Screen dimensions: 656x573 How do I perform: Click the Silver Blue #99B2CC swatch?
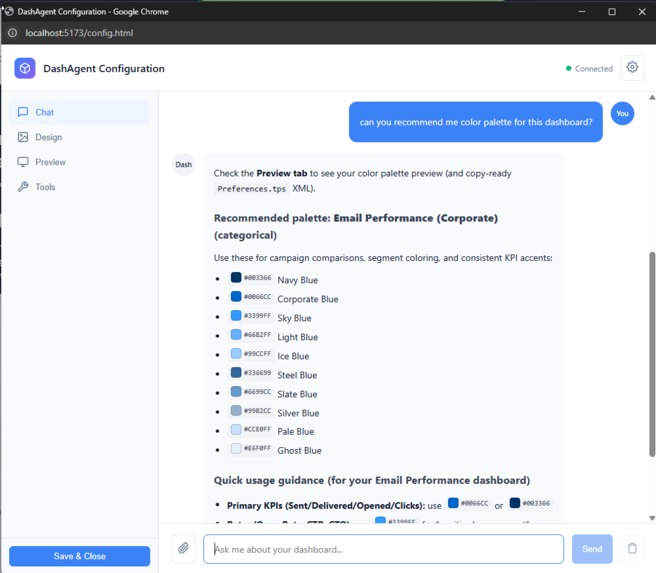[x=236, y=410]
